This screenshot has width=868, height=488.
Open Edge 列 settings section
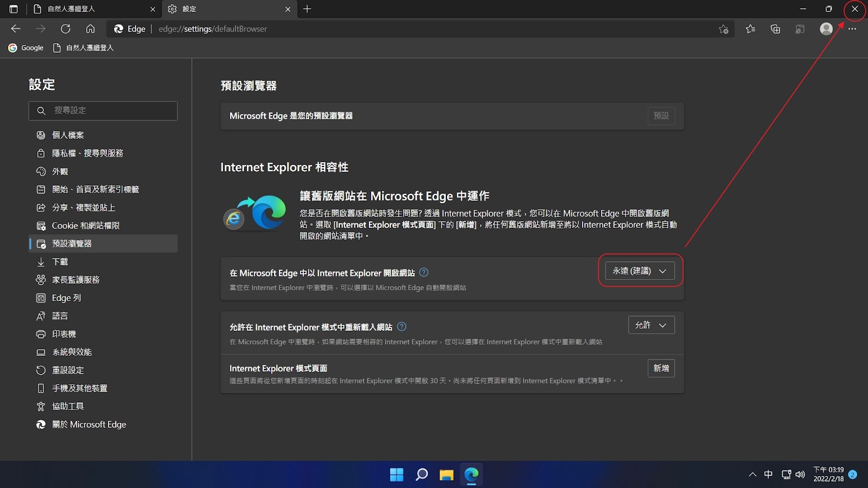103,298
